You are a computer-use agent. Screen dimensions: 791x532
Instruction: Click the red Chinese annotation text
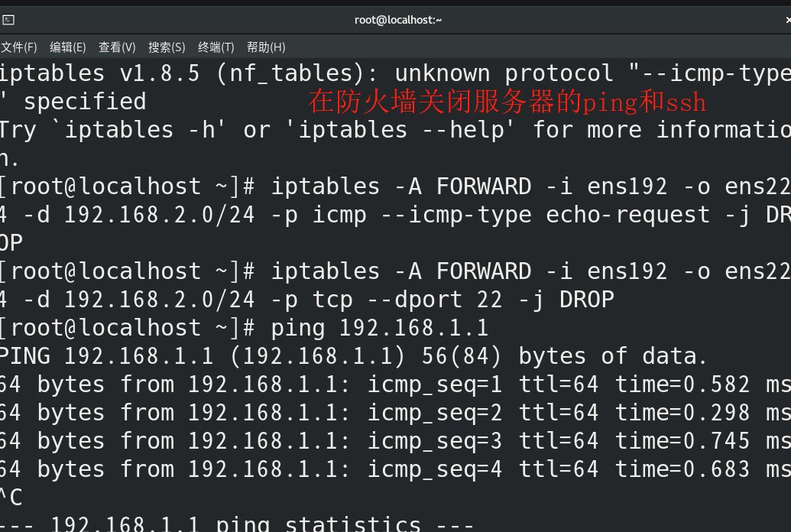(x=505, y=102)
